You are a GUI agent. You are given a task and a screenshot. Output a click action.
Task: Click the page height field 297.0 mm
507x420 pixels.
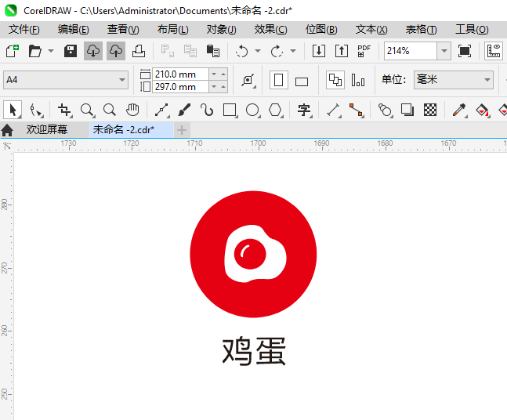point(180,87)
